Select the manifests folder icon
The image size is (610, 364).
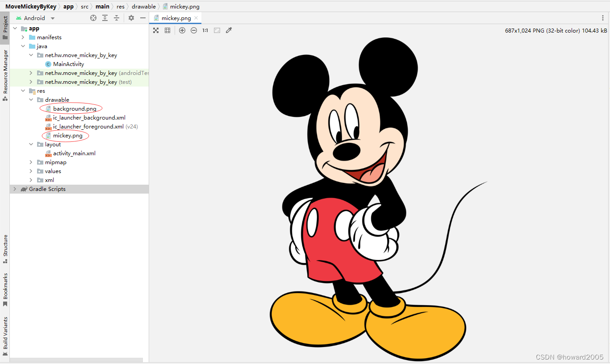[x=32, y=37]
